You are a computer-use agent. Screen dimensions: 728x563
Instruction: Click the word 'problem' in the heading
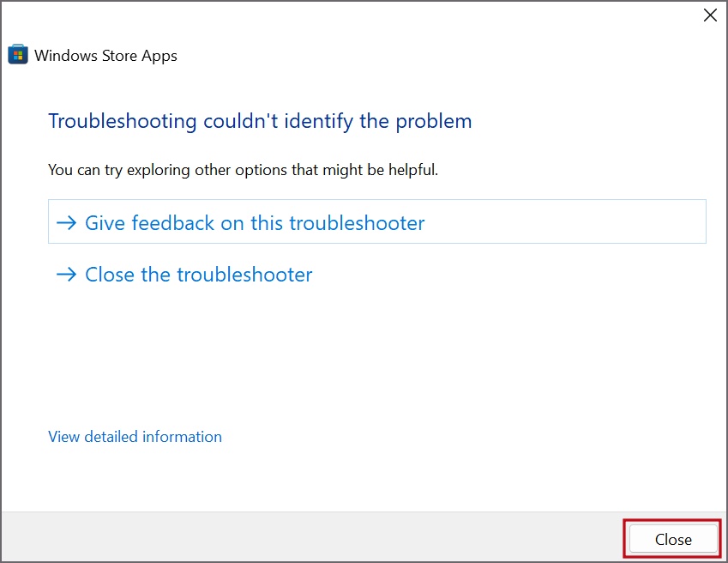[434, 122]
